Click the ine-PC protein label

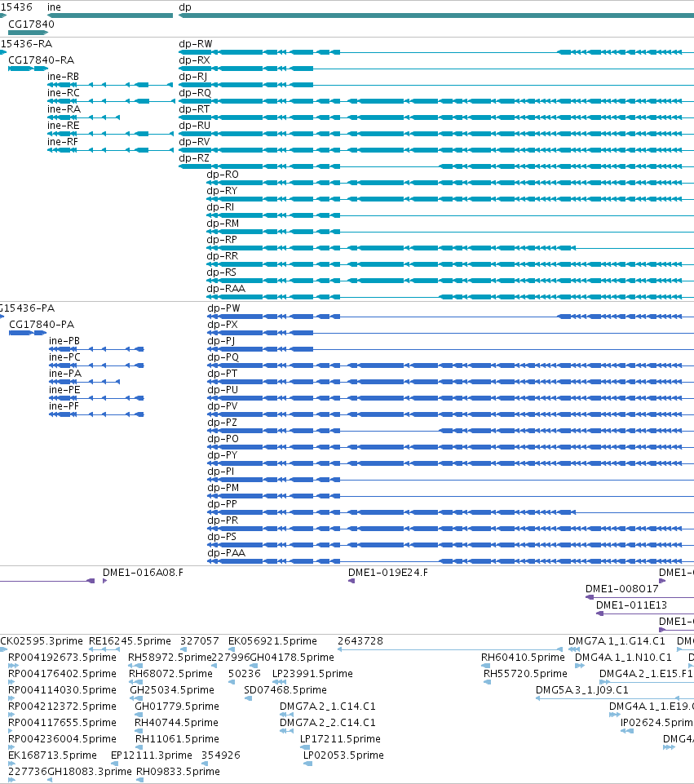coord(65,357)
